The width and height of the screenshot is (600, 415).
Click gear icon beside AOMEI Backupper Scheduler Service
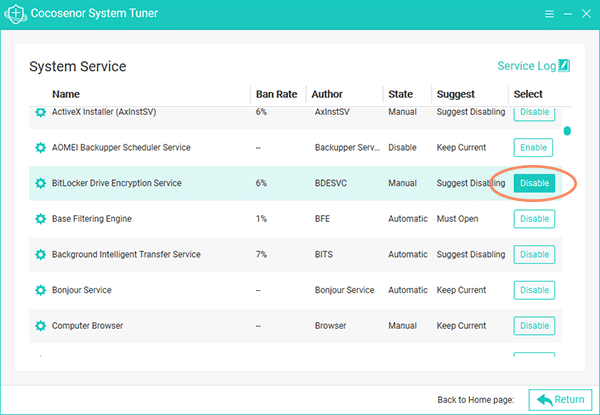40,147
